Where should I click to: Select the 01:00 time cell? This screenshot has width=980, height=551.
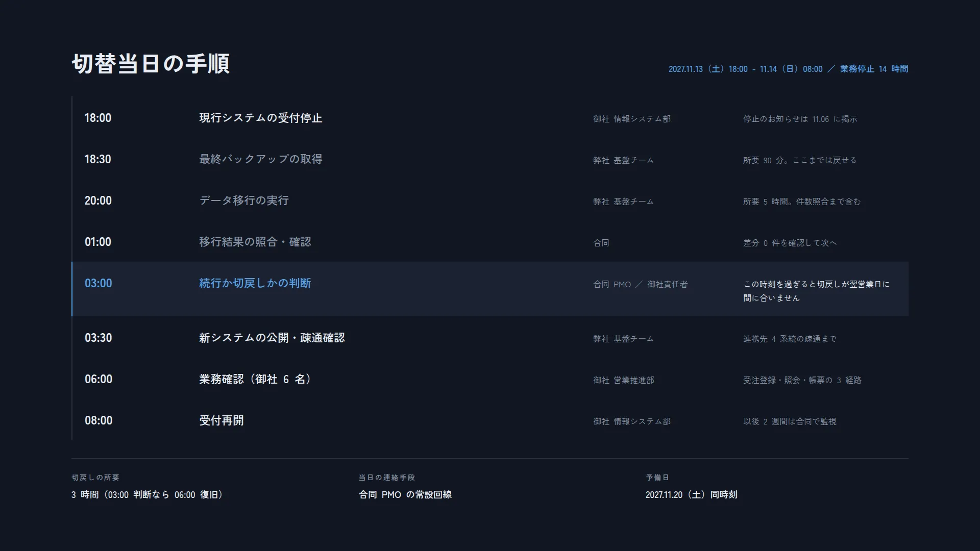pos(98,242)
